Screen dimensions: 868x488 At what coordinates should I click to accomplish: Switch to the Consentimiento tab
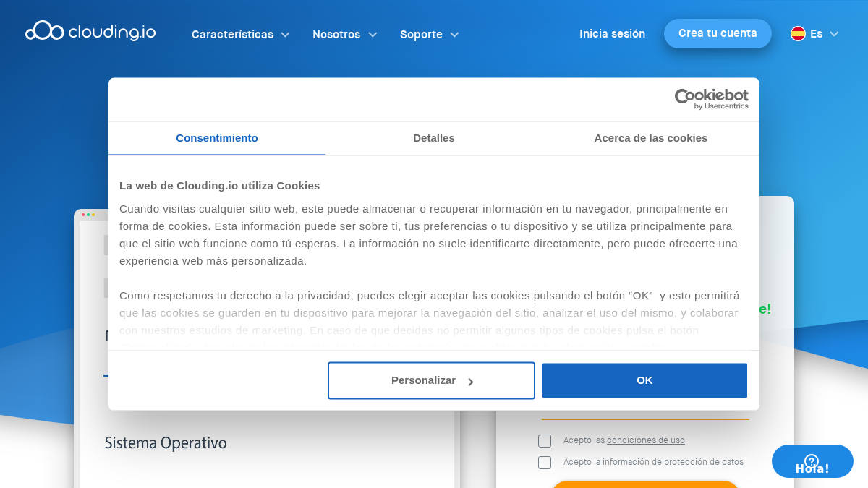[217, 138]
